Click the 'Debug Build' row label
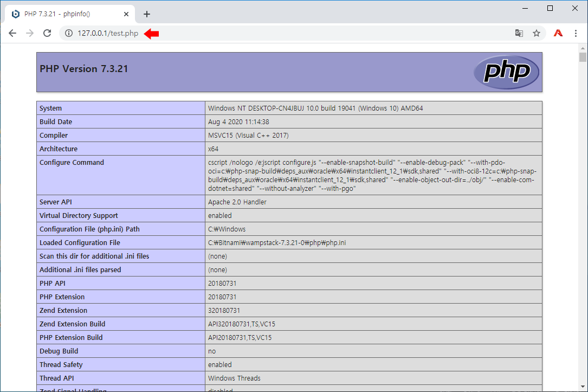The height and width of the screenshot is (392, 588). pyautogui.click(x=59, y=351)
